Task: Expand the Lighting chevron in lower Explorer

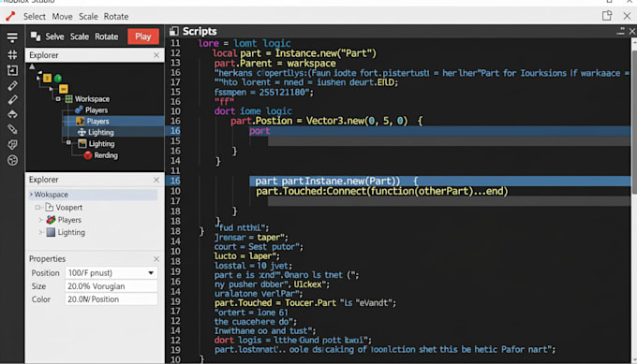Action: point(40,232)
